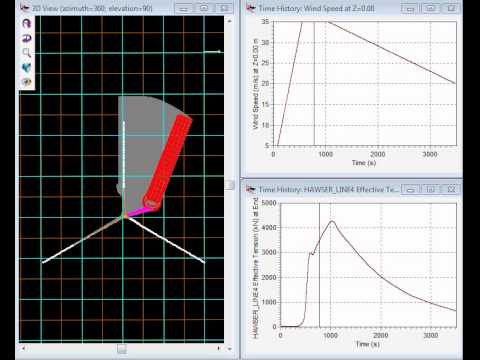Maximize the Wind Speed time history window
480x360 pixels.
point(430,8)
